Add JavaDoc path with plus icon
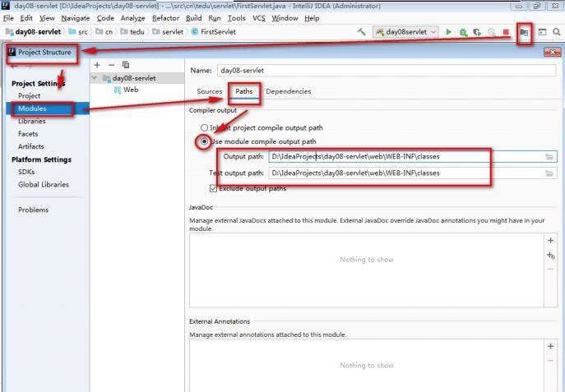565x392 pixels. pos(550,241)
